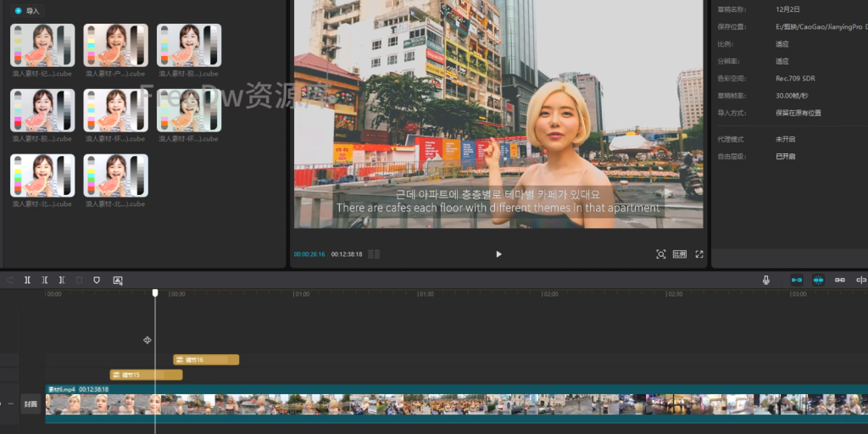868x434 pixels.
Task: Toggle the preview axis icon
Action: pos(861,280)
